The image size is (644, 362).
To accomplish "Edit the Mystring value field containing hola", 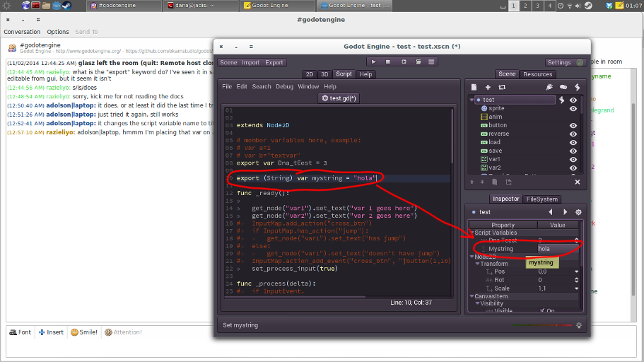I will (558, 249).
